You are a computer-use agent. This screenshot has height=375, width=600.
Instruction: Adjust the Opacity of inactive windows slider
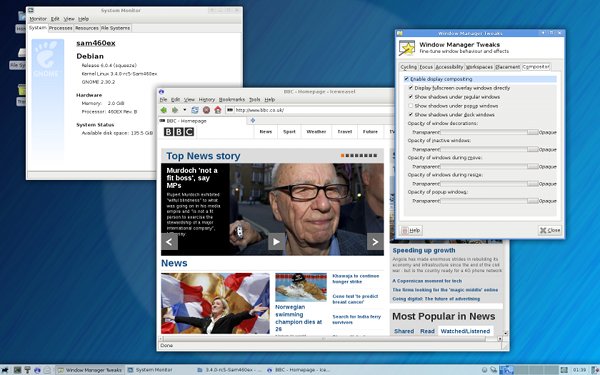tap(489, 149)
